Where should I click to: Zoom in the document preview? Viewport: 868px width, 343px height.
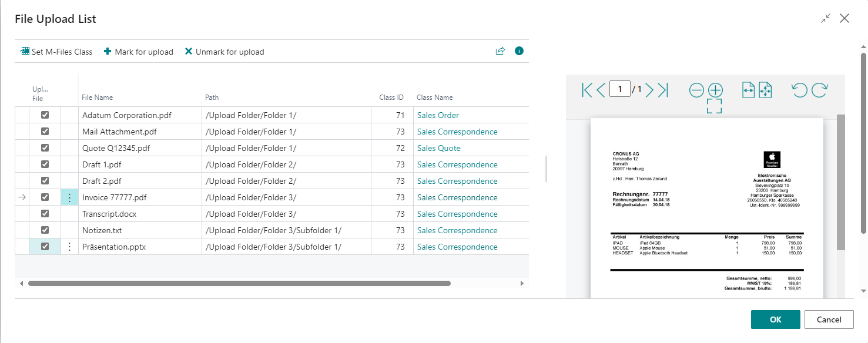(x=715, y=90)
